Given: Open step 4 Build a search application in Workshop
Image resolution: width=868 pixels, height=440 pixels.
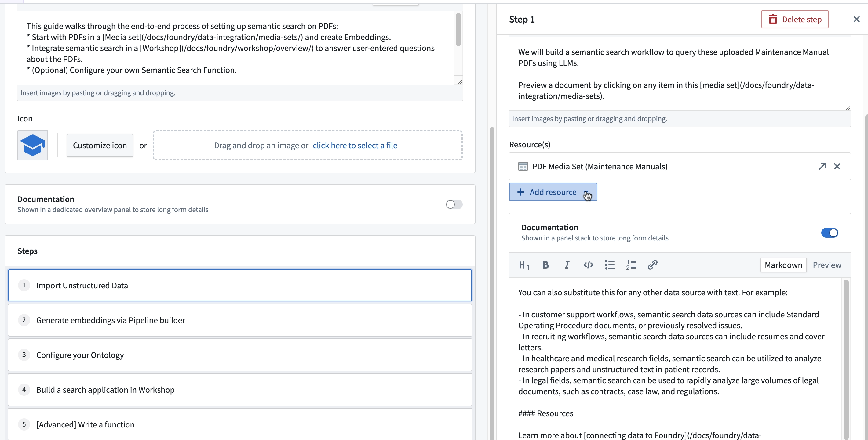Looking at the screenshot, I should [x=240, y=390].
